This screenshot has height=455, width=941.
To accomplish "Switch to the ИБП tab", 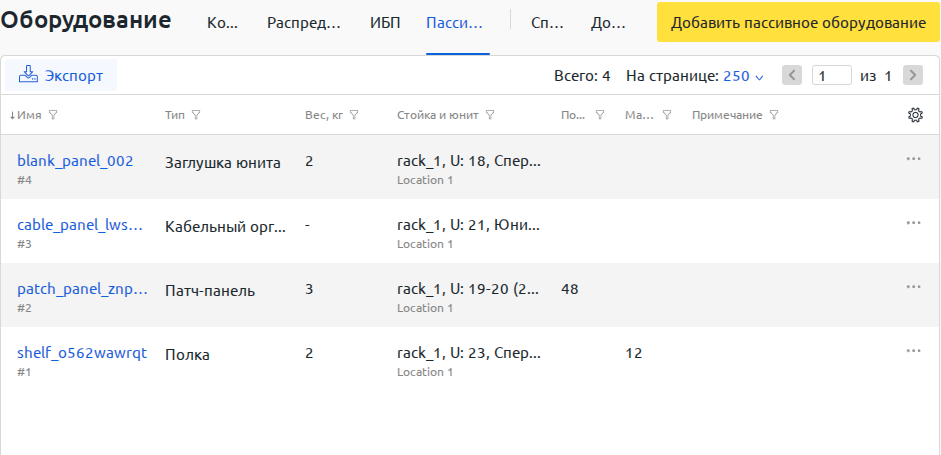I will 385,23.
